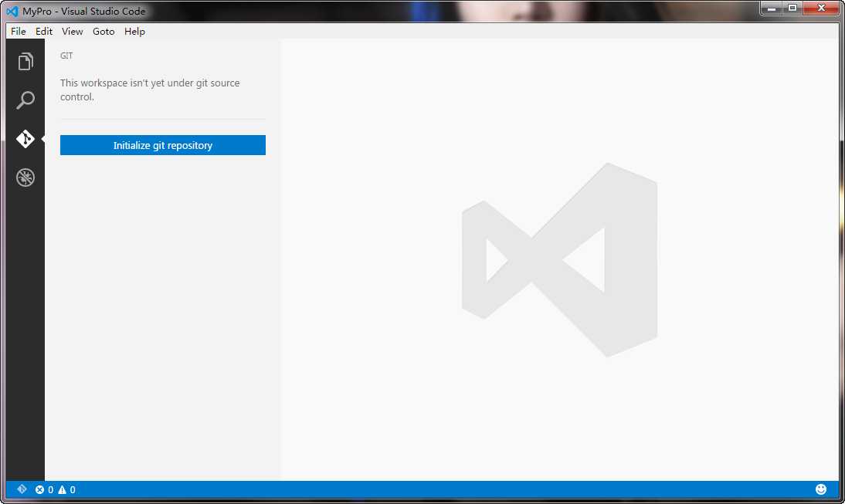
Task: Open the Help menu
Action: [134, 31]
